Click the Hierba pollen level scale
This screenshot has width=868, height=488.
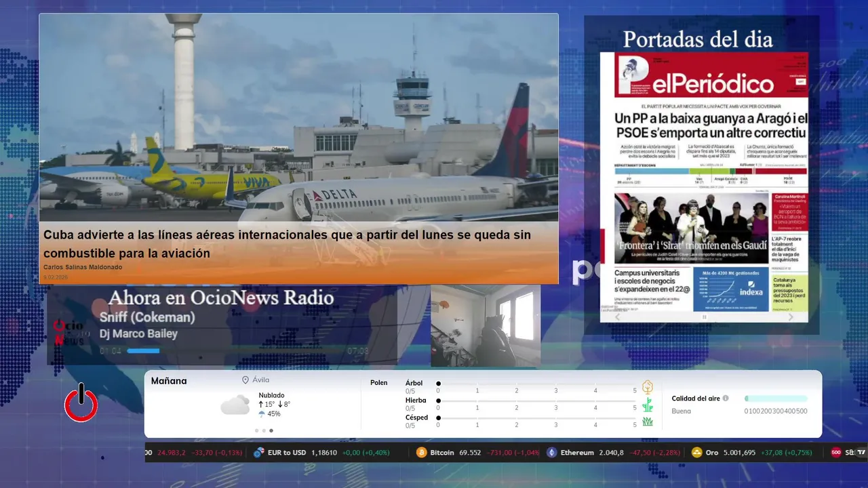coord(536,402)
